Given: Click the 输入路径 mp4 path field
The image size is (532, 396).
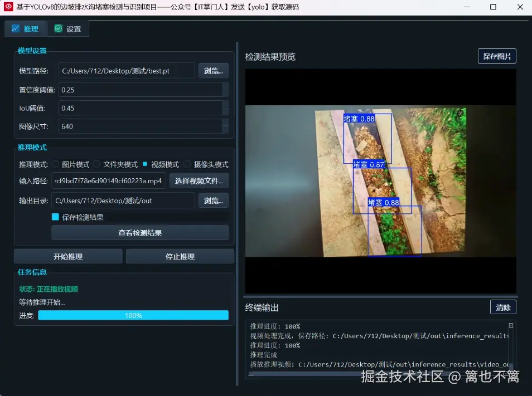Looking at the screenshot, I should (109, 180).
